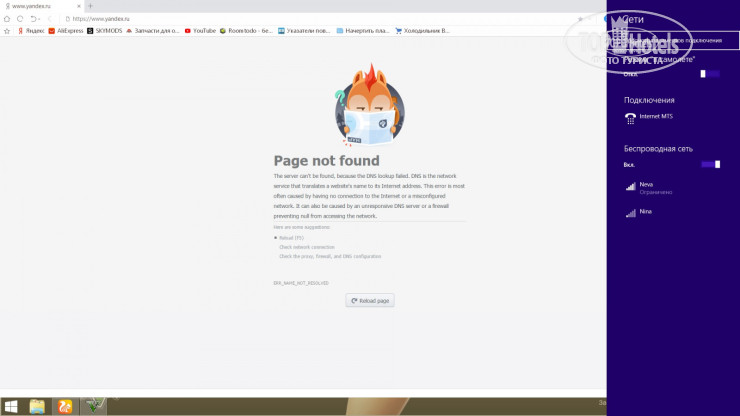Viewport: 740px width, 416px height.
Task: Click the UC Browser taskbar icon
Action: 65,406
